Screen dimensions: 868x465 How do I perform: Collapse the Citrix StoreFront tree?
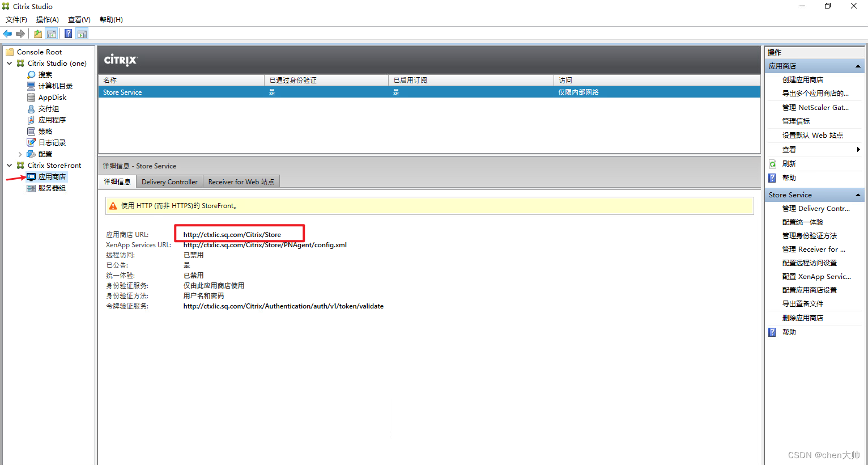tap(9, 166)
